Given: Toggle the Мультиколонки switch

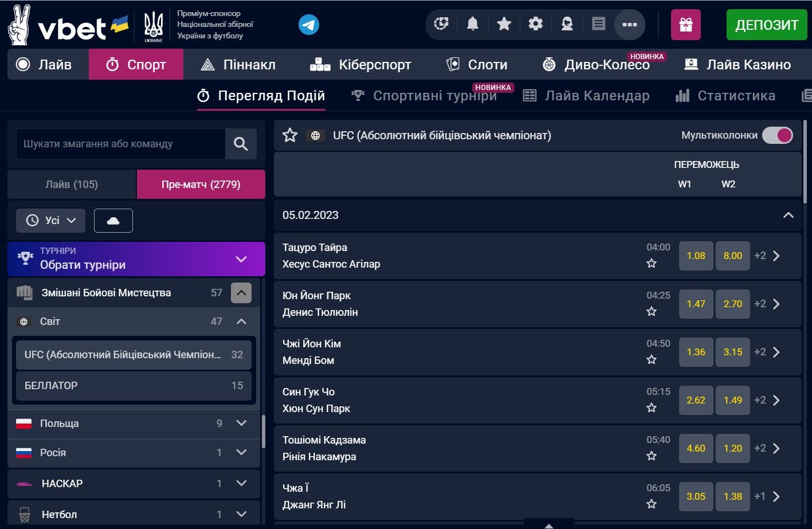Looking at the screenshot, I should click(x=778, y=135).
